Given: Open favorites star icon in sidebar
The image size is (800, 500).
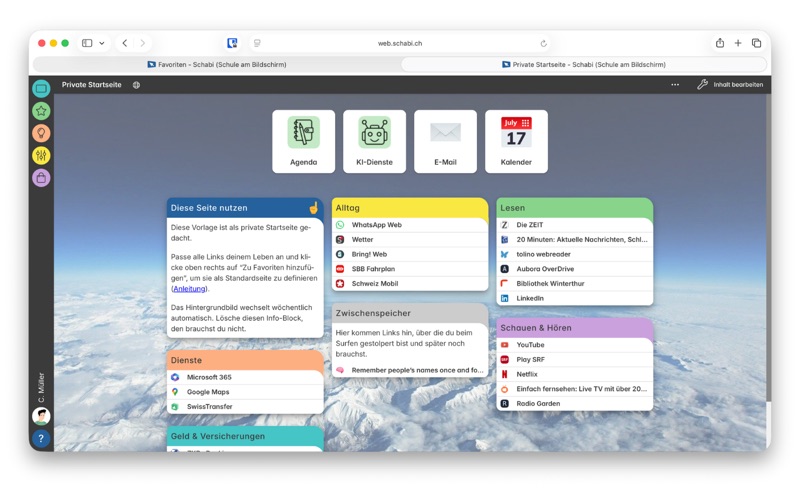Looking at the screenshot, I should coord(41,111).
